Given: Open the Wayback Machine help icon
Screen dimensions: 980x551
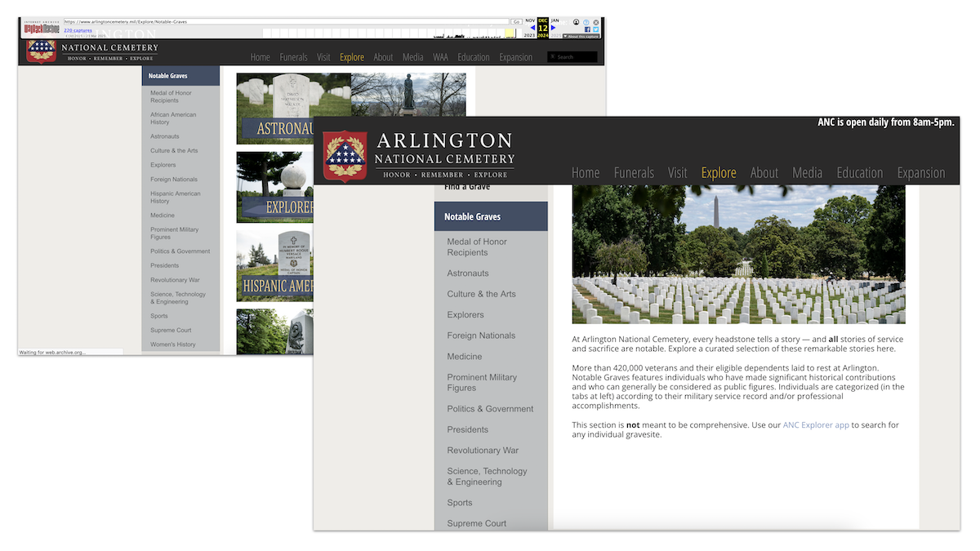Looking at the screenshot, I should click(586, 22).
